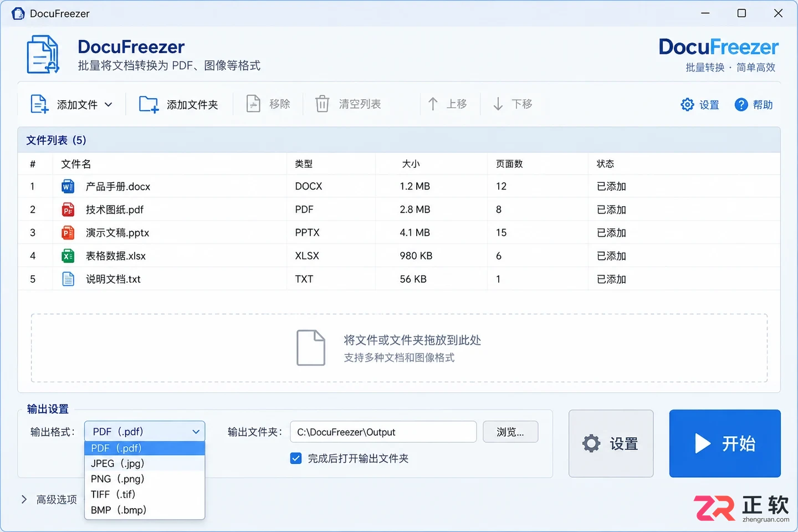This screenshot has height=532, width=798.
Task: Click the 1.2 MB size cell
Action: (x=415, y=186)
